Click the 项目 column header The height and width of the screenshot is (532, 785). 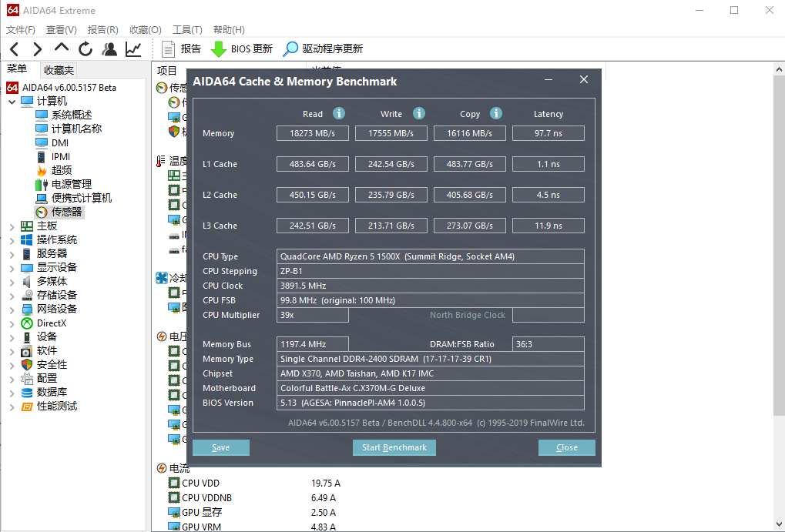[x=167, y=71]
